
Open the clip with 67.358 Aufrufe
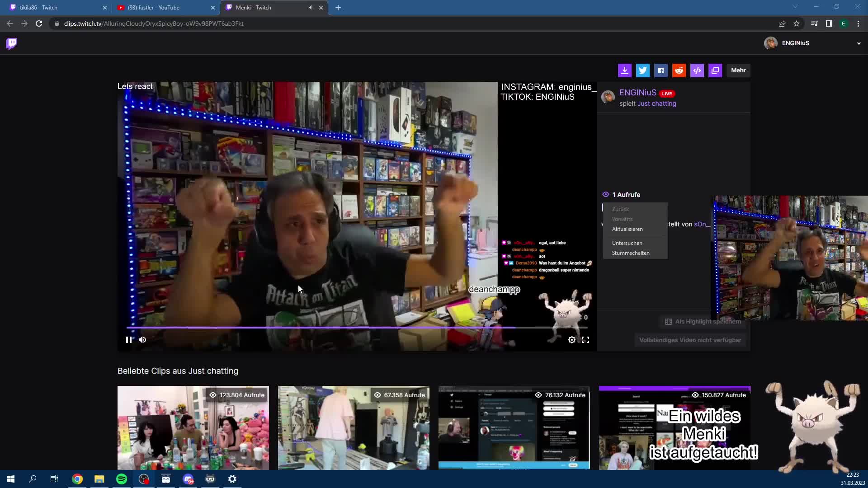[354, 427]
